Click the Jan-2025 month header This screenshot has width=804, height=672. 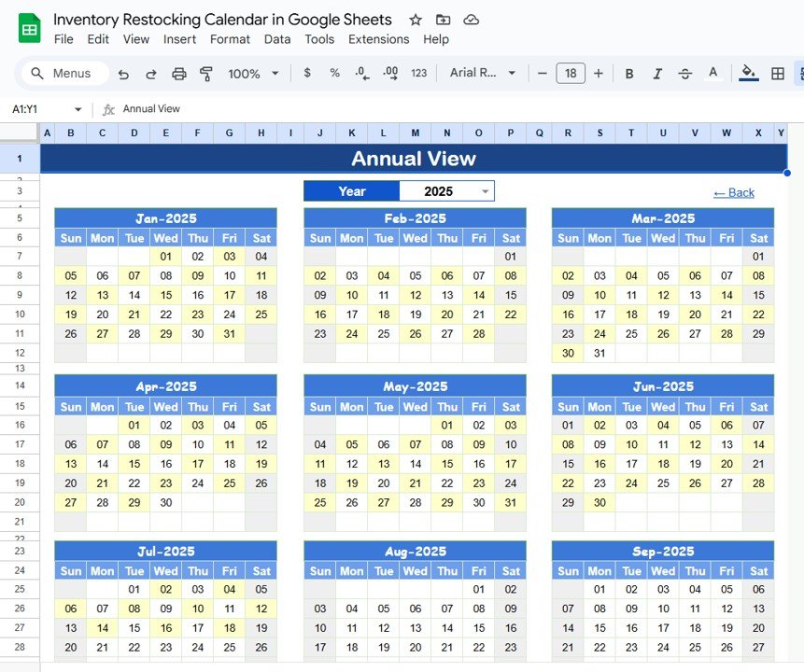[x=165, y=218]
